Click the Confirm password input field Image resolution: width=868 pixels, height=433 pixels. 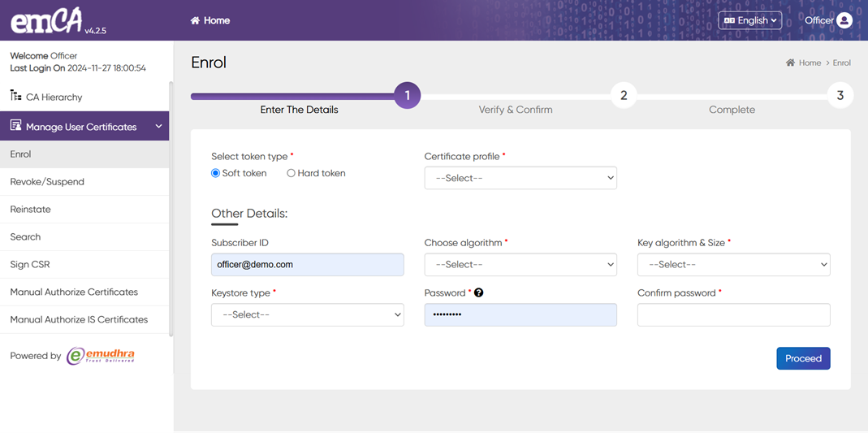733,314
